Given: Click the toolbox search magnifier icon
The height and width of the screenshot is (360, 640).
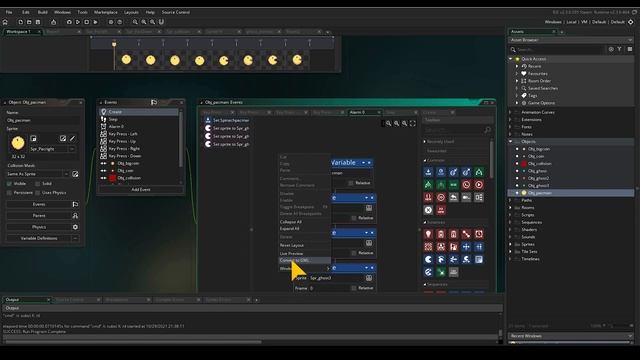Looking at the screenshot, I should click(487, 130).
